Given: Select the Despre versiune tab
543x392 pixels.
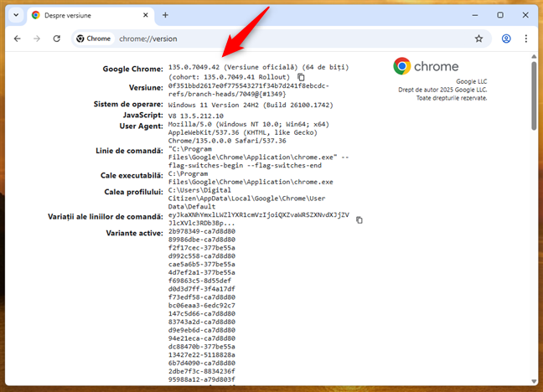Looking at the screenshot, I should click(x=90, y=16).
